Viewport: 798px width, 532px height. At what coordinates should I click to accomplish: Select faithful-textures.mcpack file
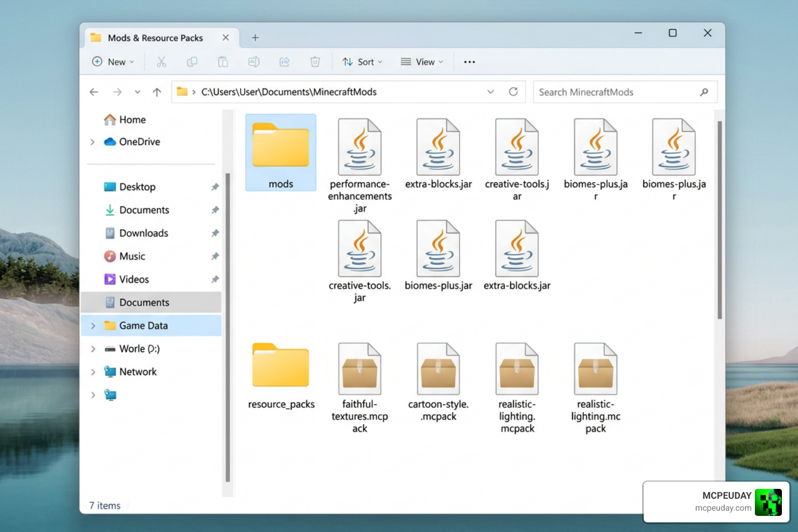coord(360,388)
